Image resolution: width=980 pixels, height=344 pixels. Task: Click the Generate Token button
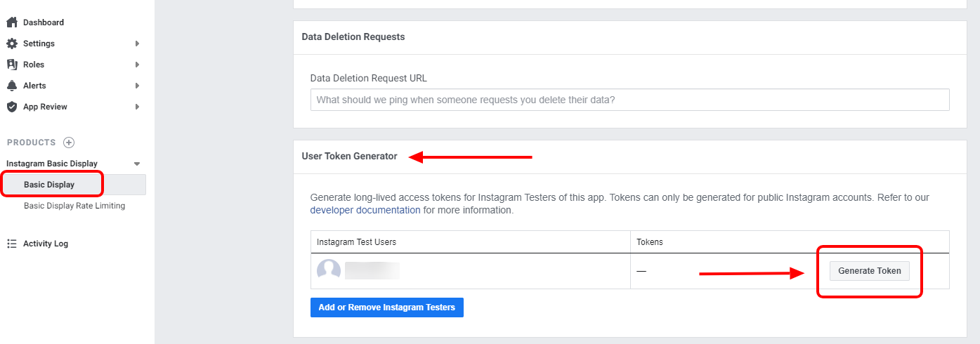coord(870,271)
